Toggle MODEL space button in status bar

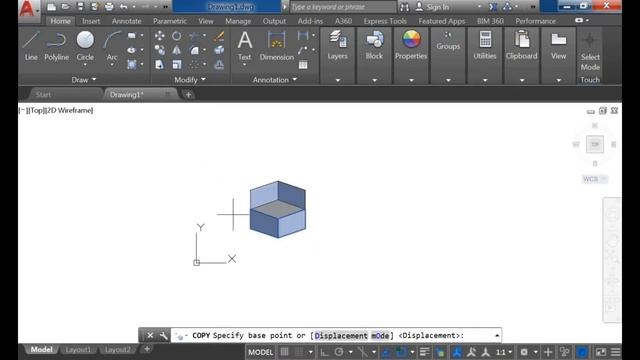point(260,352)
